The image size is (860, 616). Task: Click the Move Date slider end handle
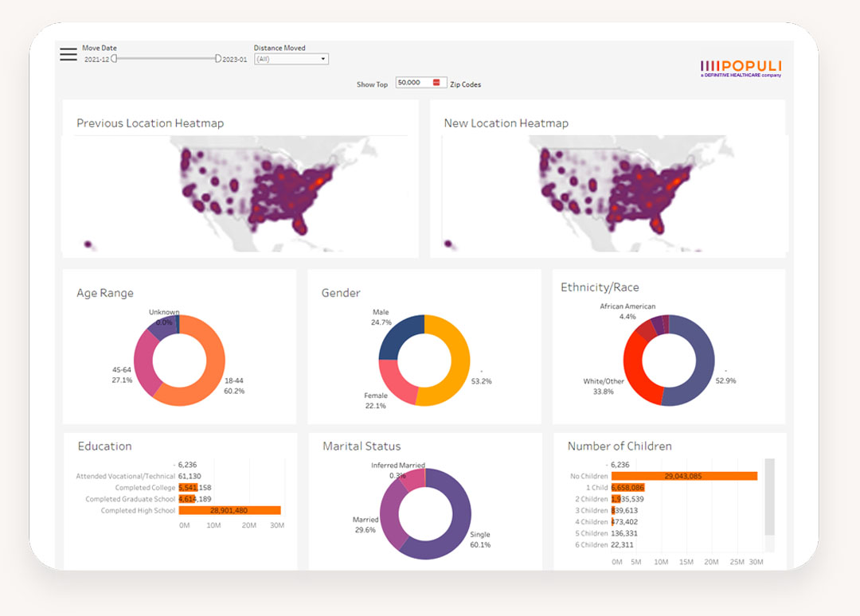coord(217,58)
